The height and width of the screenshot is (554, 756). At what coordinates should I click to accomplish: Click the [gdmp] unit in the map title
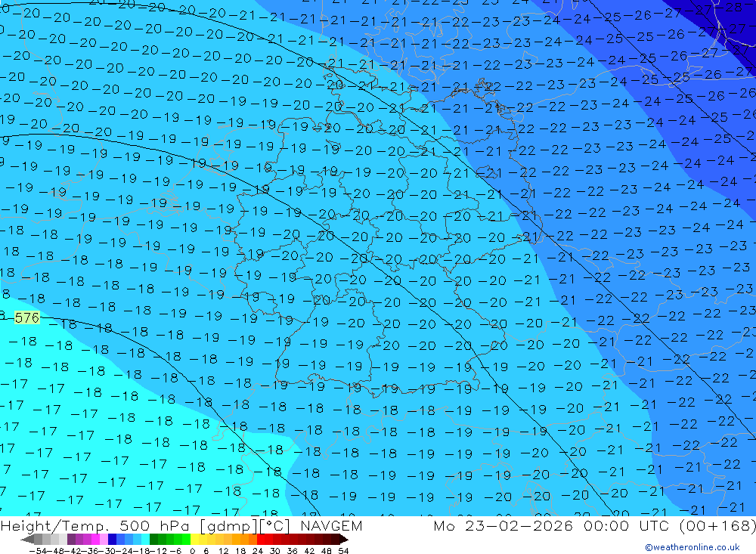point(229,526)
